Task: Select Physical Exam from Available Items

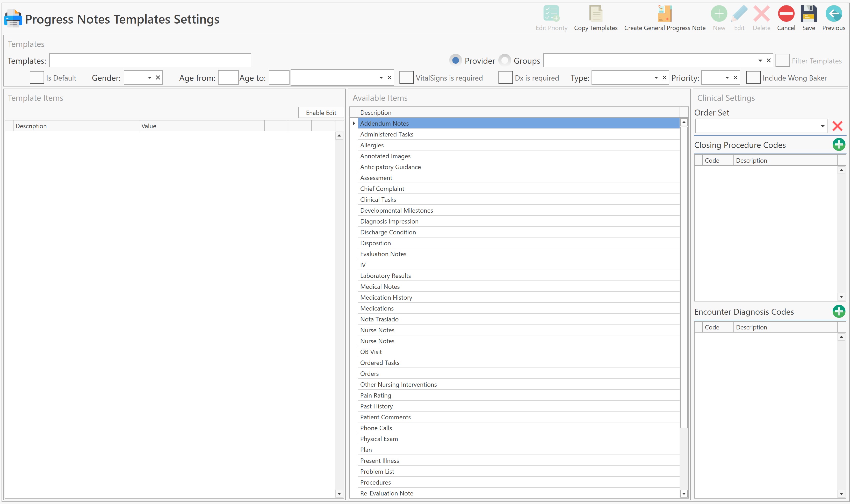Action: pyautogui.click(x=379, y=439)
